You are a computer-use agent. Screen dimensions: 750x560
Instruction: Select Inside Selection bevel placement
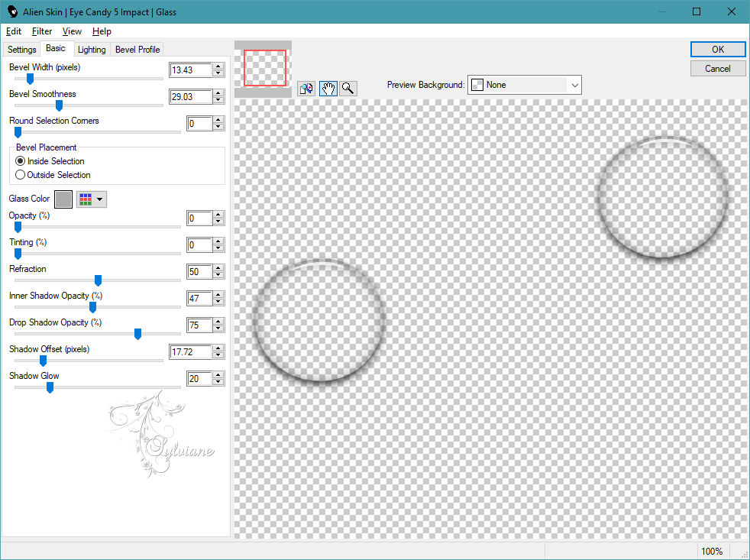click(x=50, y=161)
